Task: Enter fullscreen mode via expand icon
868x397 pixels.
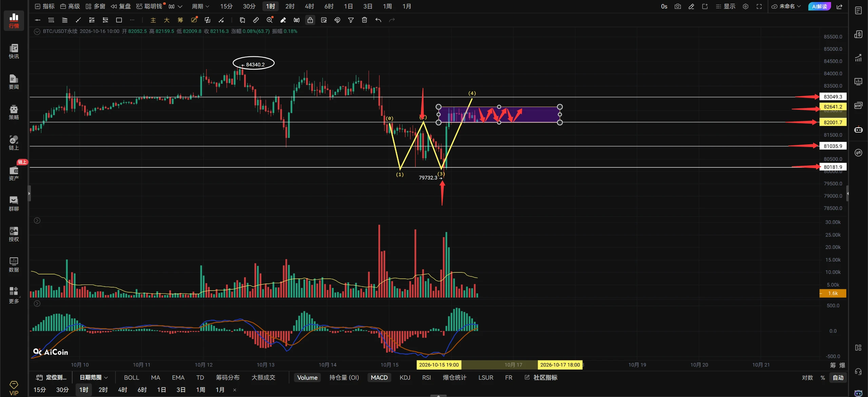Action: [759, 6]
